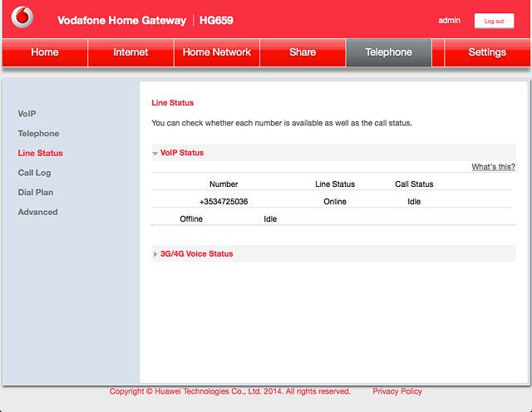The image size is (532, 412).
Task: Switch to the Internet tab
Action: 131,52
